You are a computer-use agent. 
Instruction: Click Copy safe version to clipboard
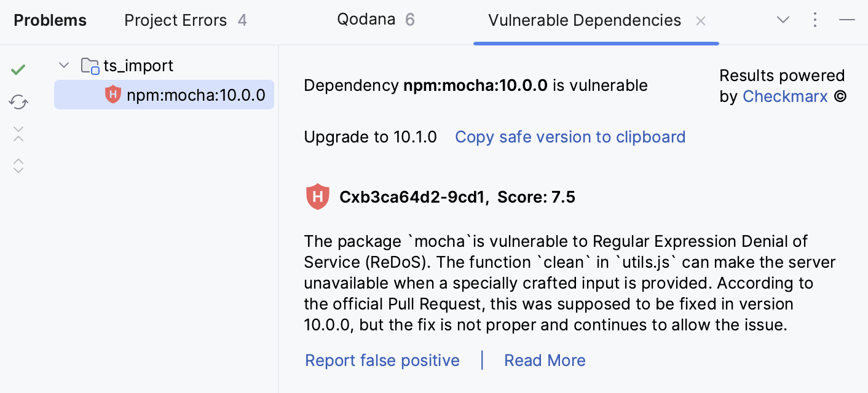pyautogui.click(x=570, y=136)
